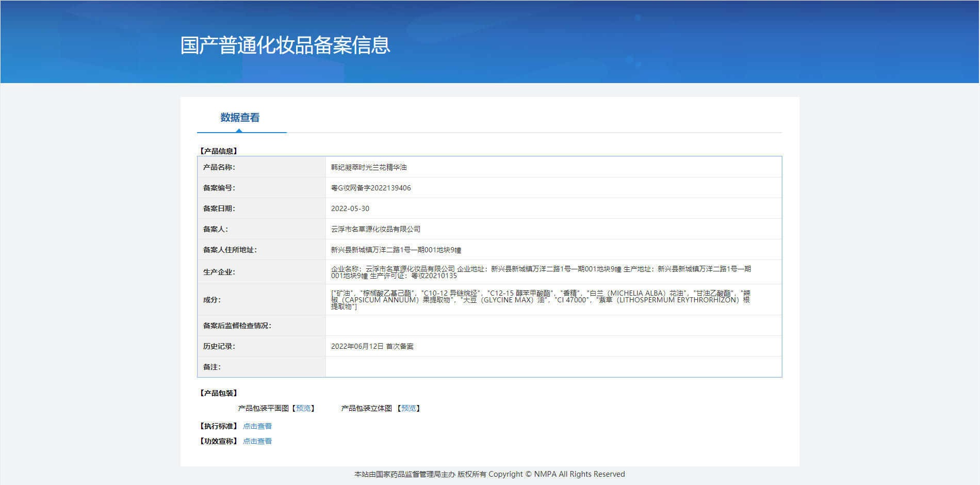Screen dimensions: 980x485
Task: Click the 【执行标准】 label
Action: coord(219,426)
